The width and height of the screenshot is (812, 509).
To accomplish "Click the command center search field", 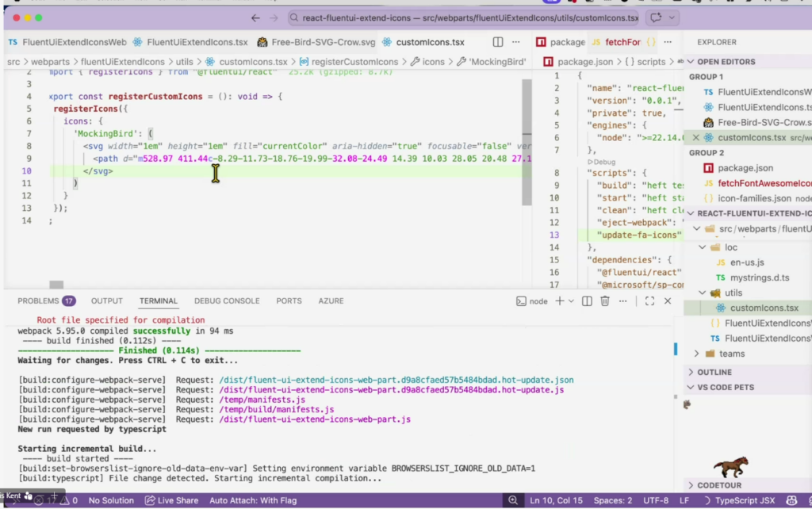I will (464, 17).
